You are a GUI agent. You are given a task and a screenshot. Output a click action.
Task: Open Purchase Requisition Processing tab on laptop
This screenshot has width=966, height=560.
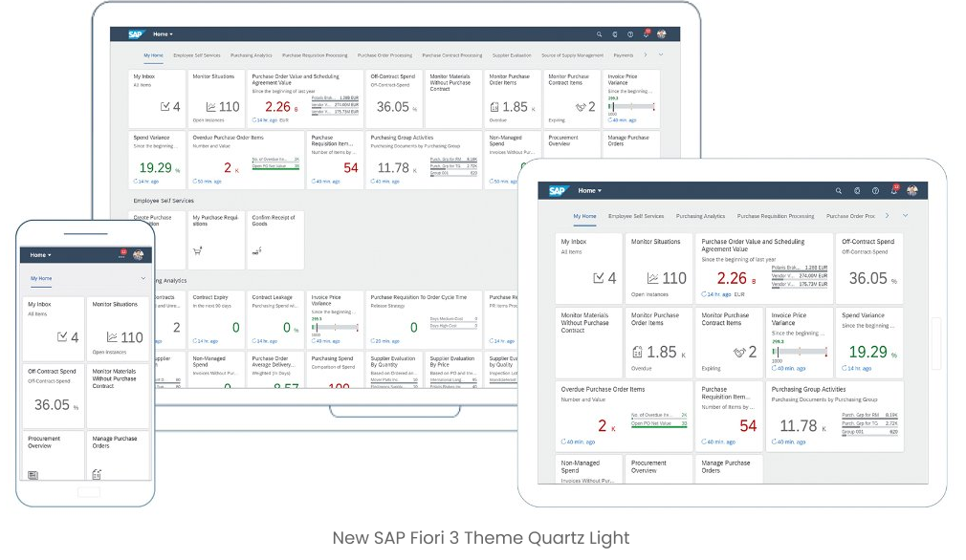(315, 55)
